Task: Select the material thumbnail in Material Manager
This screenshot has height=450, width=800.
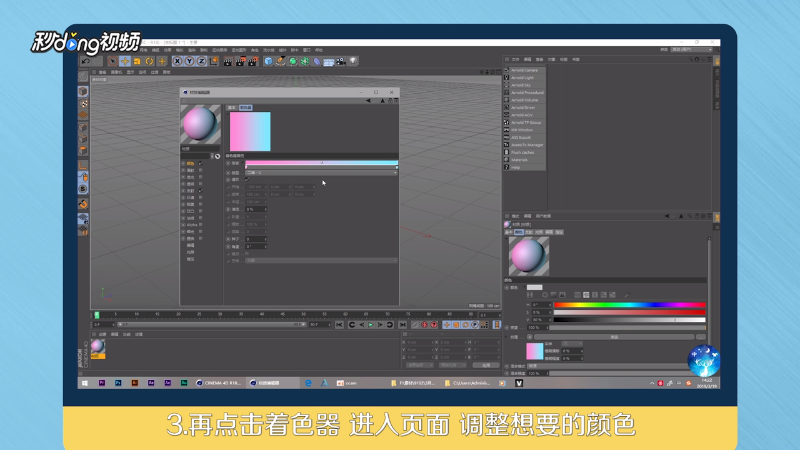Action: [x=98, y=348]
